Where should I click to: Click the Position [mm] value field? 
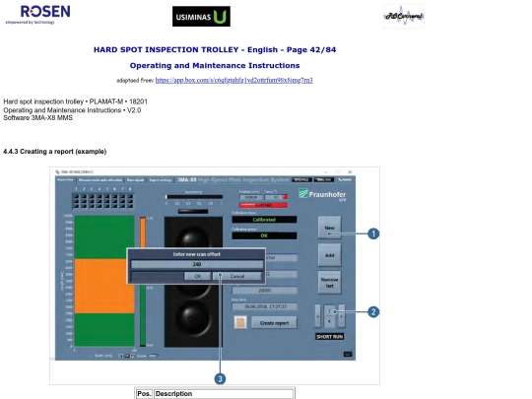[251, 197]
